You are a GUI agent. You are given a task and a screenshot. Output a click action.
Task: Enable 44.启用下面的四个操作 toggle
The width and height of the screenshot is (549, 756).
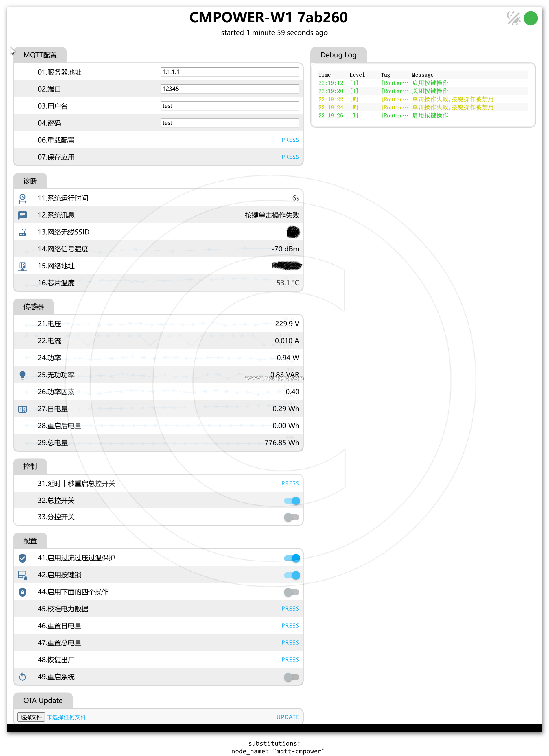(x=292, y=592)
